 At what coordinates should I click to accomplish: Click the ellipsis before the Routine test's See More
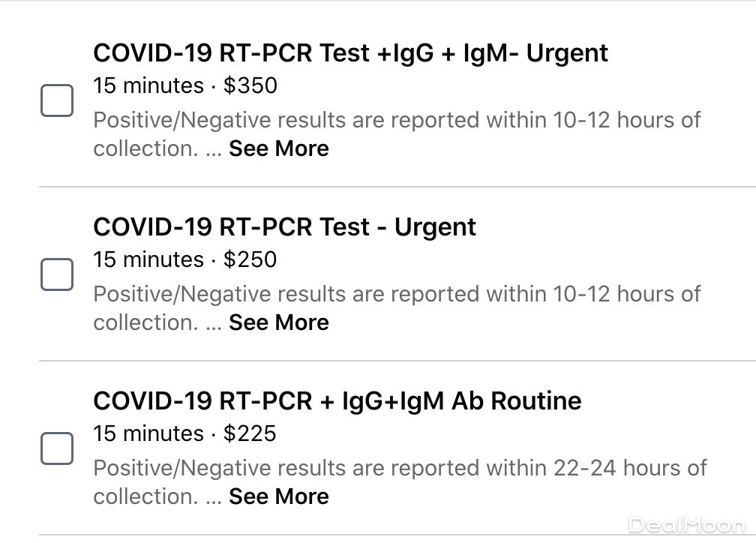[x=214, y=498]
